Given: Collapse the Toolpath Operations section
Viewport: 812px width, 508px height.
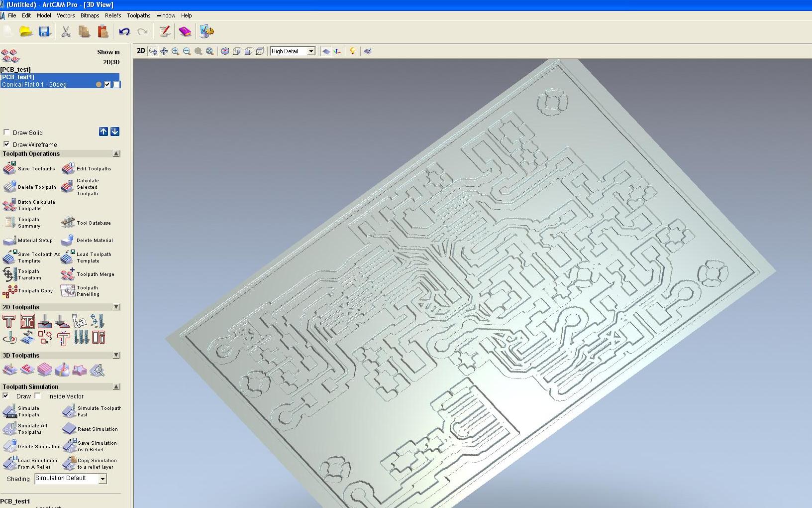Looking at the screenshot, I should [116, 154].
